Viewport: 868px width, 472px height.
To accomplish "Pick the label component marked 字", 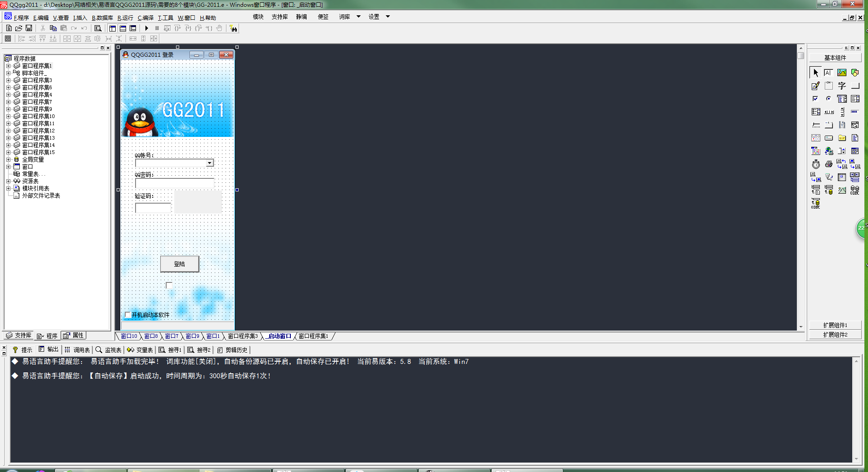I will click(x=842, y=86).
